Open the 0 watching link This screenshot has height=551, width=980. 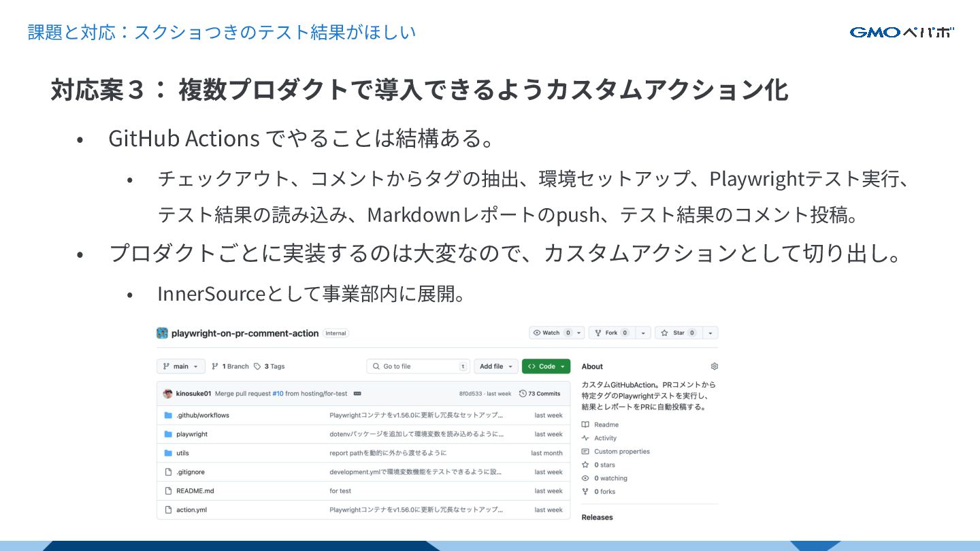pyautogui.click(x=610, y=478)
